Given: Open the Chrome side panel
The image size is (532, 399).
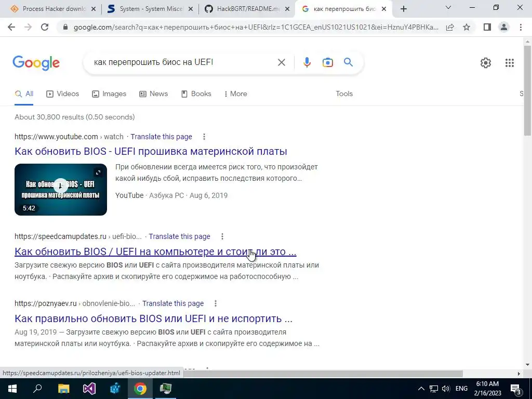Looking at the screenshot, I should coord(487,27).
